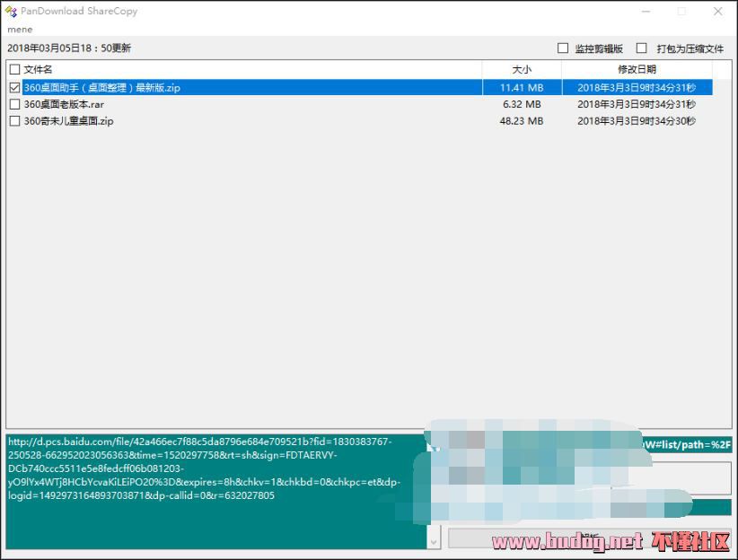Tick the 打包为压缩文件 checkbox

(x=642, y=48)
